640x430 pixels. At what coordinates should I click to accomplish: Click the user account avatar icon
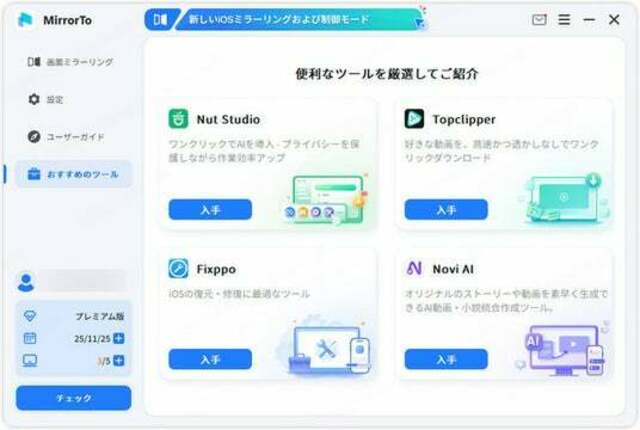coord(26,282)
